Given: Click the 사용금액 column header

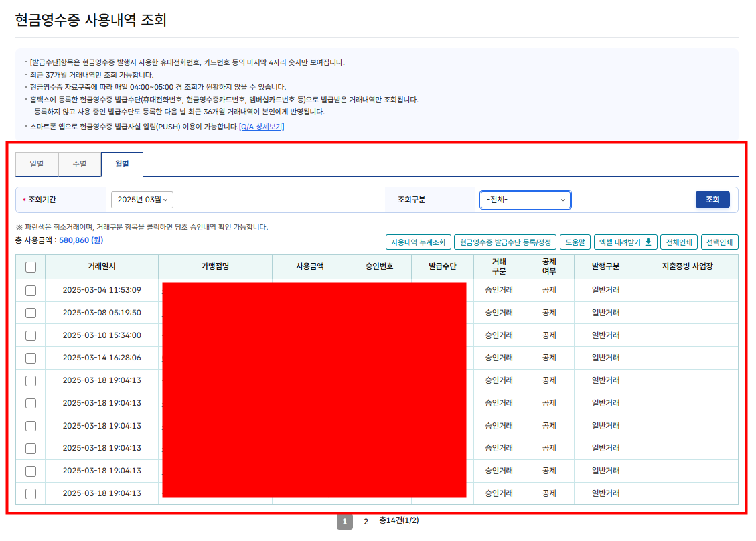Looking at the screenshot, I should 310,266.
